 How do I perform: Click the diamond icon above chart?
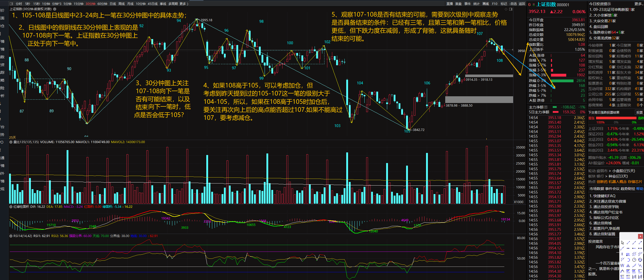(x=506, y=9)
